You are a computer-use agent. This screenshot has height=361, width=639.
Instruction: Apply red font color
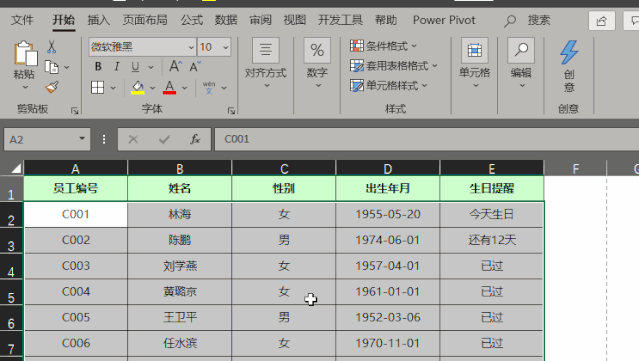169,88
